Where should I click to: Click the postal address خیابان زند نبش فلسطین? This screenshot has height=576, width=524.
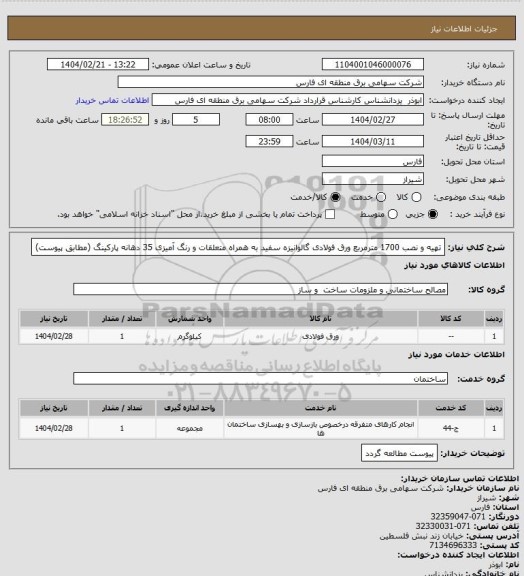click(x=421, y=536)
